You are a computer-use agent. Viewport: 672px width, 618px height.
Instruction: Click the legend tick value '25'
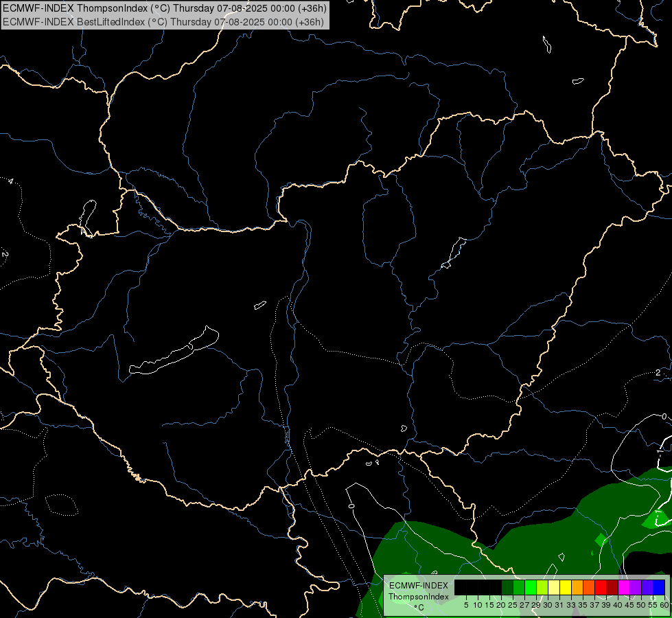[x=513, y=605]
